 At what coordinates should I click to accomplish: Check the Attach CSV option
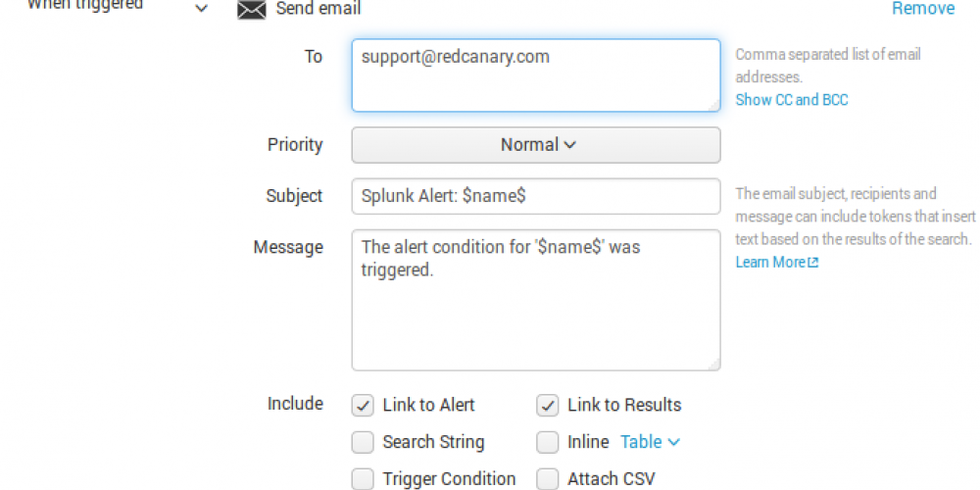[548, 479]
